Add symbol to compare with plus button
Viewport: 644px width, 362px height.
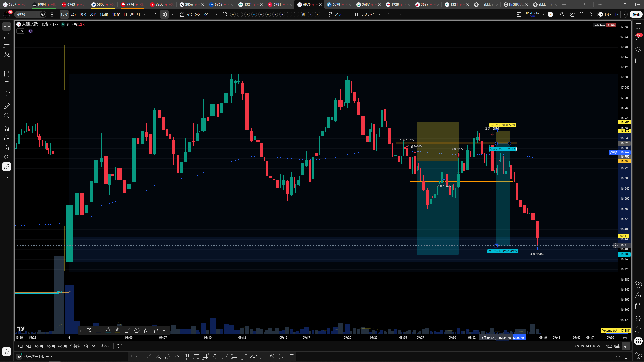52,14
